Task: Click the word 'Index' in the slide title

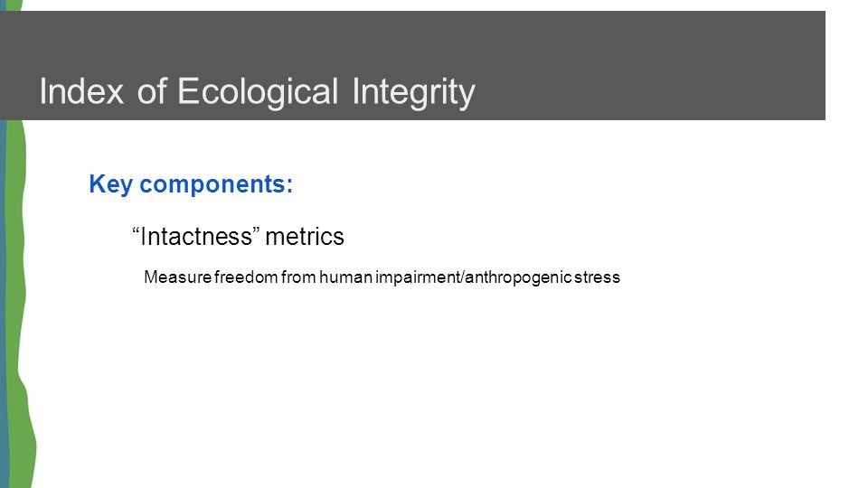Action: (x=81, y=91)
